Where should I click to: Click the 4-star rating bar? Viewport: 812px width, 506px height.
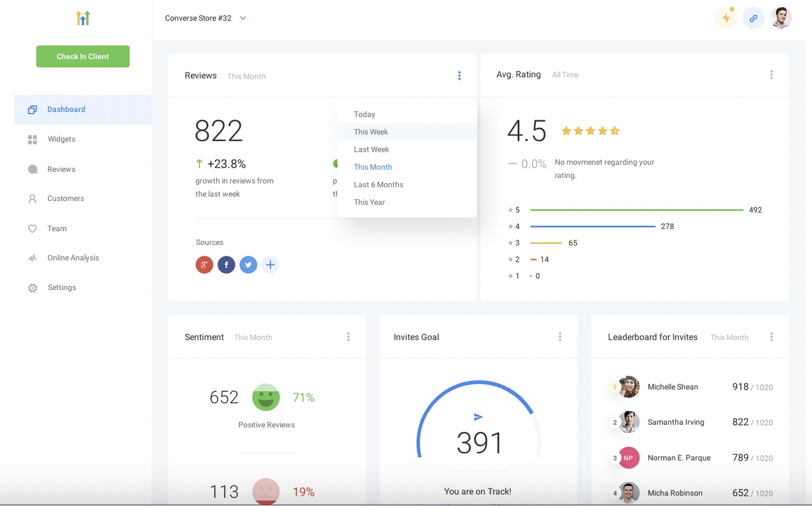click(592, 226)
